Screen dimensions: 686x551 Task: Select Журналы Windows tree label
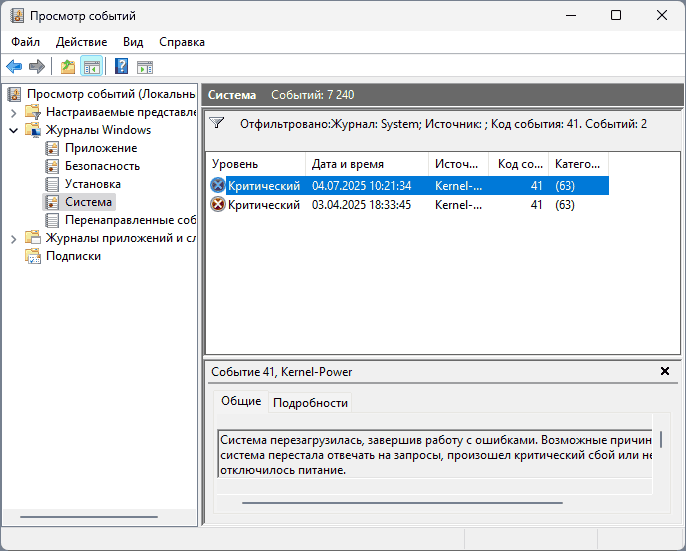(x=98, y=130)
